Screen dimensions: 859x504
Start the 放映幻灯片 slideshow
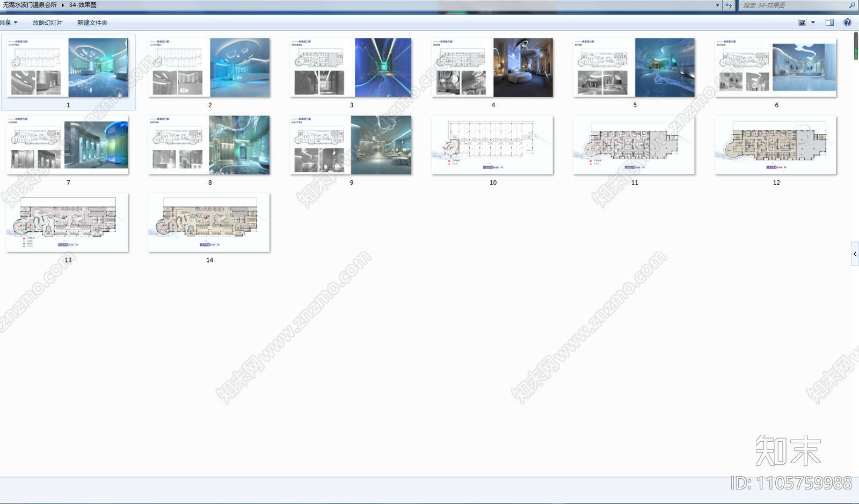pos(47,23)
